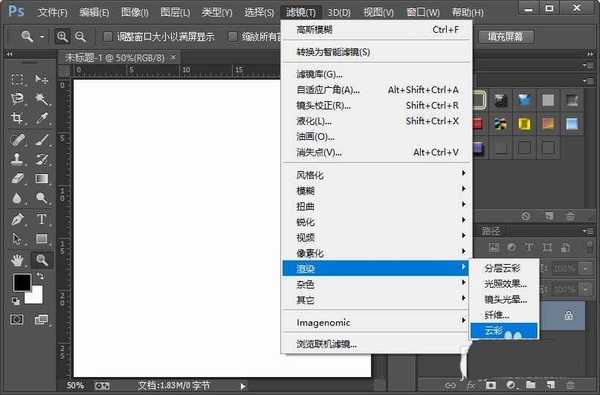Viewport: 600px width, 395px height.
Task: Click the status bar info arrow
Action: (x=243, y=386)
